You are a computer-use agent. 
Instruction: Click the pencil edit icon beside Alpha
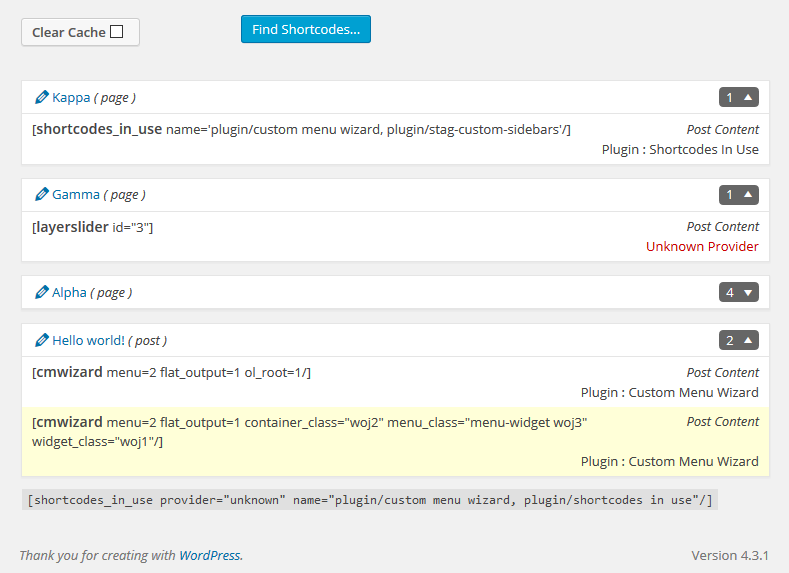[42, 292]
